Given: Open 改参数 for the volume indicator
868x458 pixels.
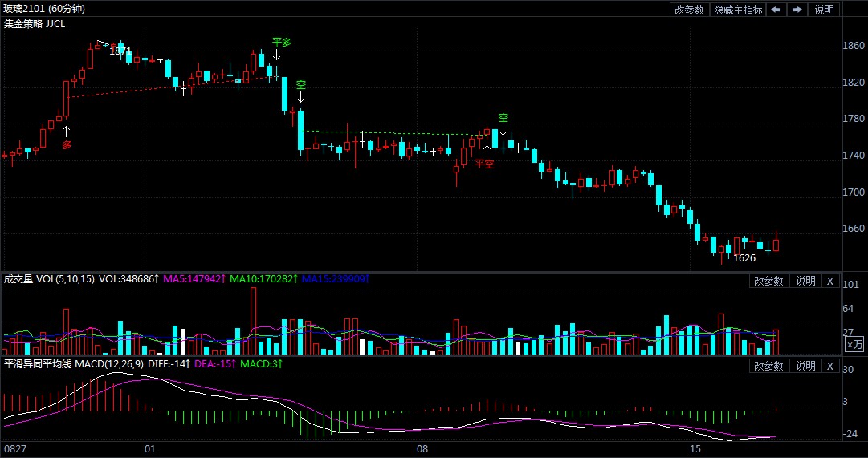Looking at the screenshot, I should (x=768, y=281).
